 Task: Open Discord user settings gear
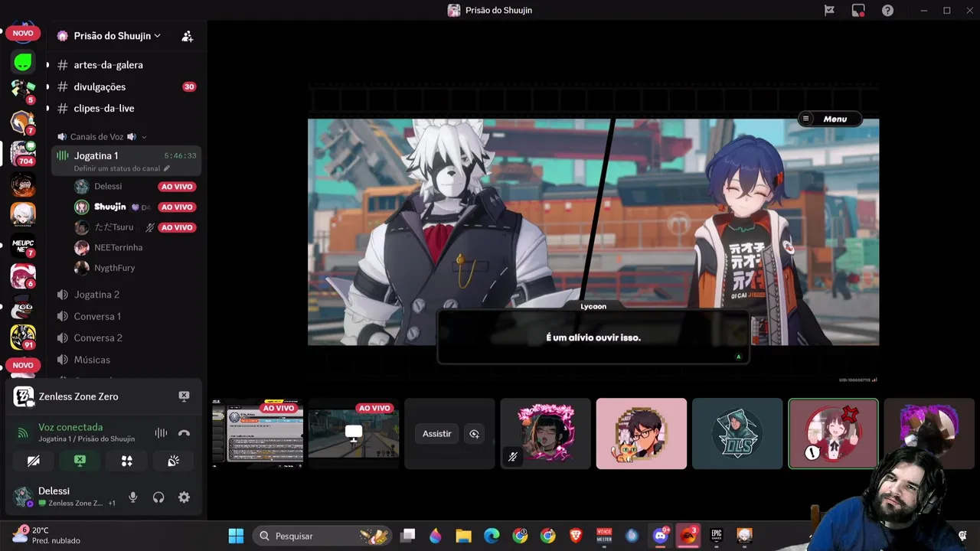184,497
